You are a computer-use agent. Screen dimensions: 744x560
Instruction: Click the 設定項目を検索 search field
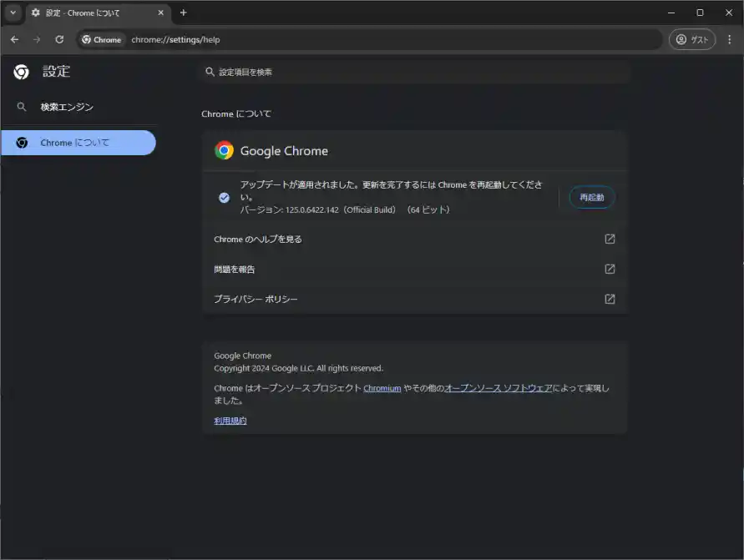pos(418,73)
